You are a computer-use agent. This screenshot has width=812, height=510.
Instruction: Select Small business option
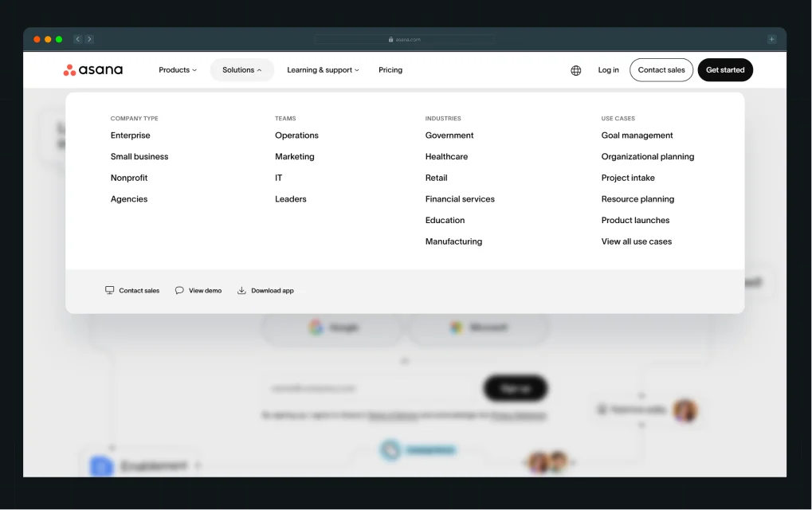[139, 156]
